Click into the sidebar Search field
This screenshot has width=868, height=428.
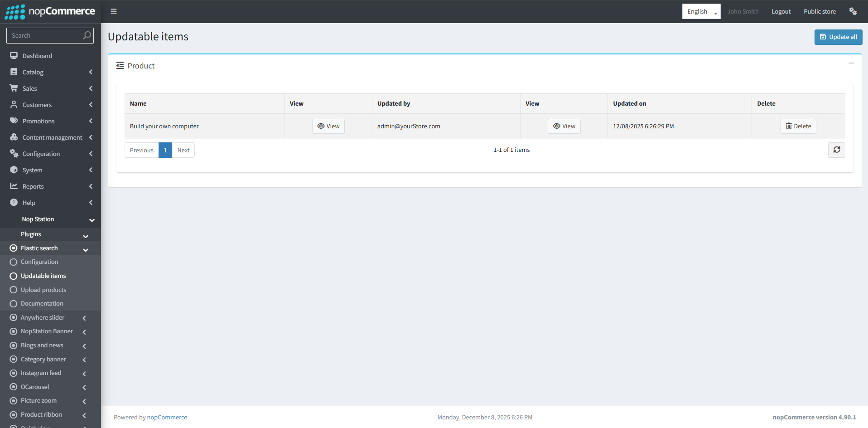pos(44,35)
